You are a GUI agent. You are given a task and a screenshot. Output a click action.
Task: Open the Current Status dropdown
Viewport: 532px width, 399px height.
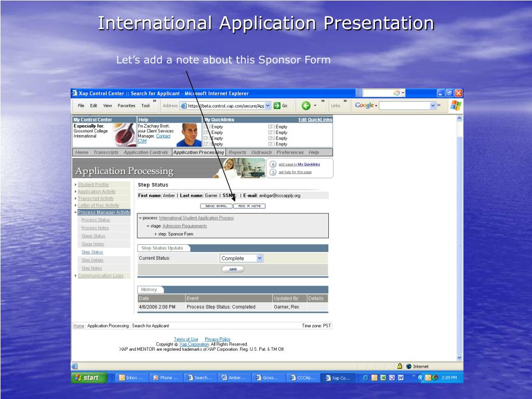(x=260, y=258)
